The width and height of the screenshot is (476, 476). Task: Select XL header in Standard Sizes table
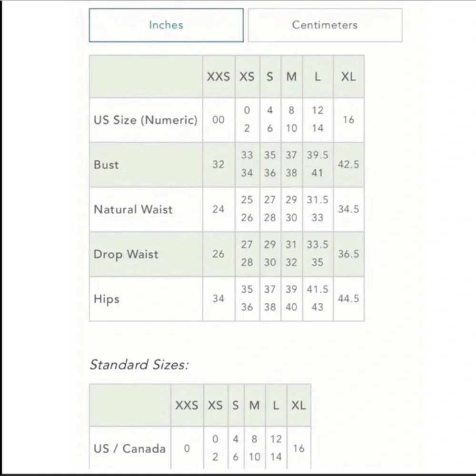(x=299, y=405)
